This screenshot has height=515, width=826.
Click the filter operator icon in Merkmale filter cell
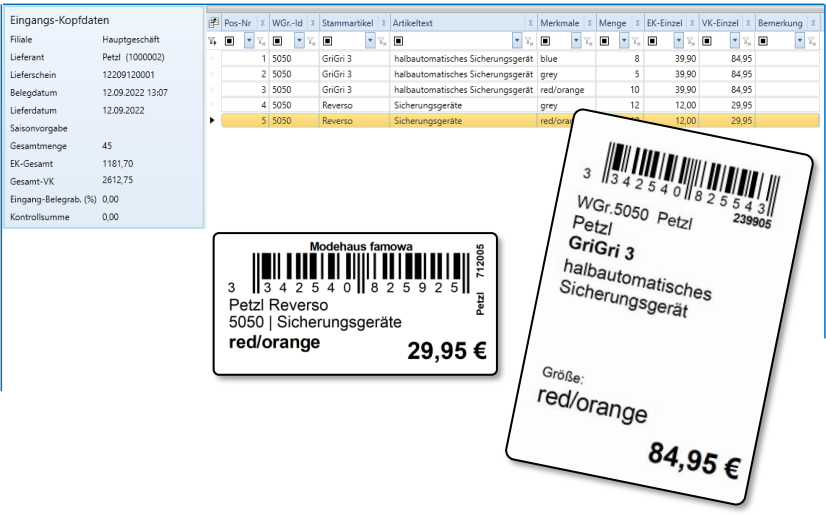[546, 41]
